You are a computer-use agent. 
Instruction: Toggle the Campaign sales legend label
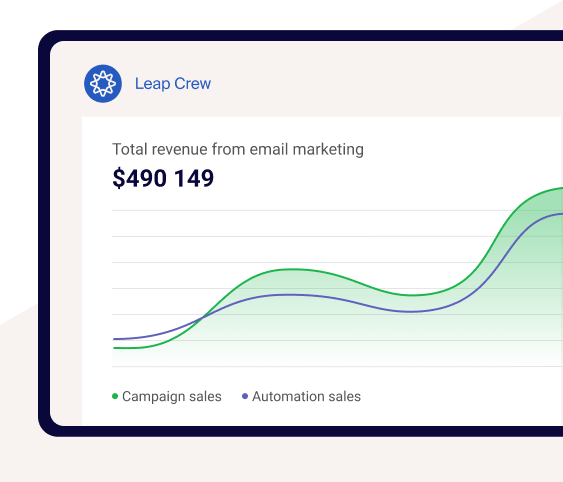(172, 397)
